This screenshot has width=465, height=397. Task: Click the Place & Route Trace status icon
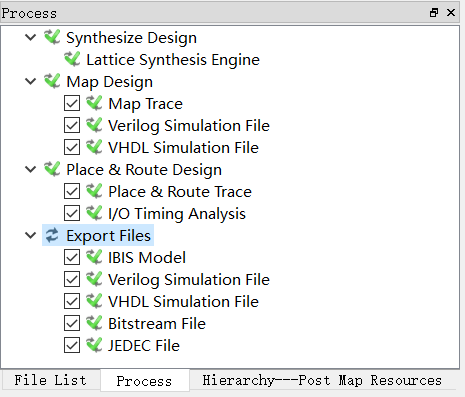[x=94, y=191]
